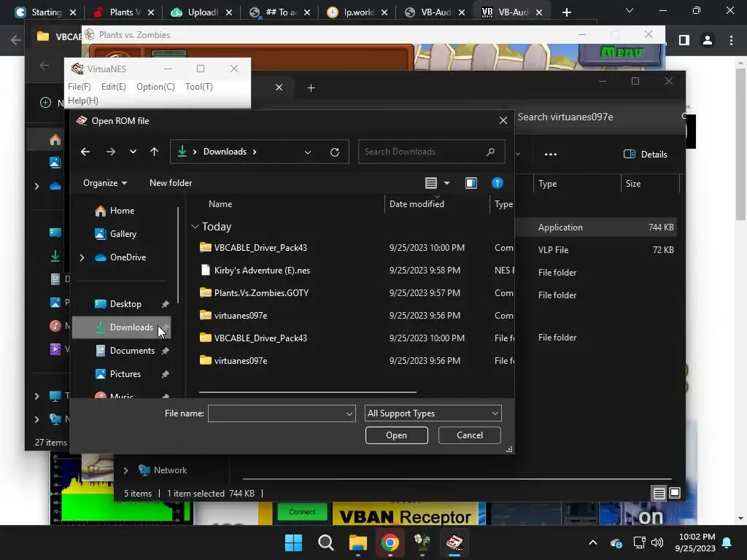This screenshot has width=747, height=560.
Task: Go forward in Open ROM file dialog
Action: [111, 152]
